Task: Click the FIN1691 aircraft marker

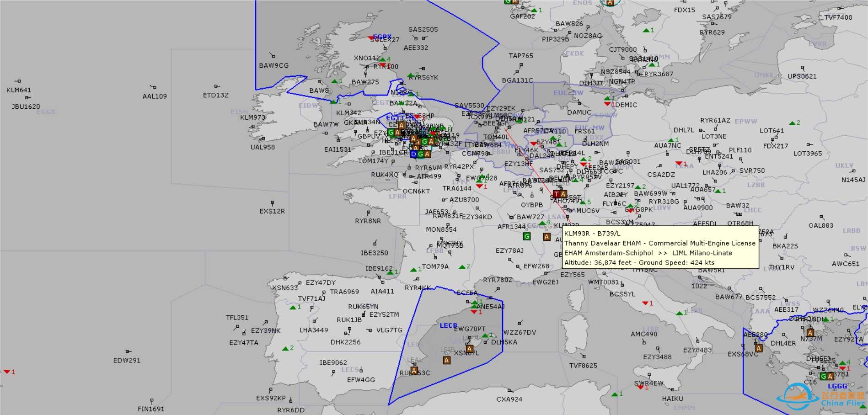Action: pos(152,401)
